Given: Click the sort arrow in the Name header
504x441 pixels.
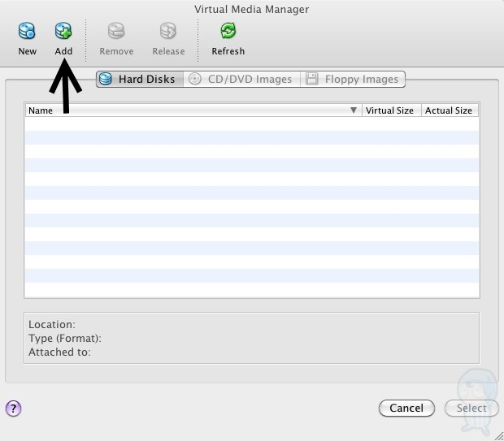Looking at the screenshot, I should [x=354, y=110].
